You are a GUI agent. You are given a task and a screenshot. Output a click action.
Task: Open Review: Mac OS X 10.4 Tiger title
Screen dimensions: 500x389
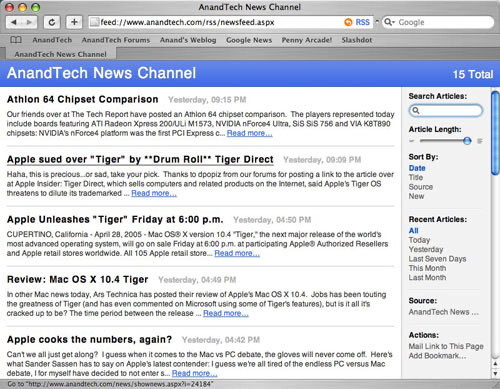[78, 279]
